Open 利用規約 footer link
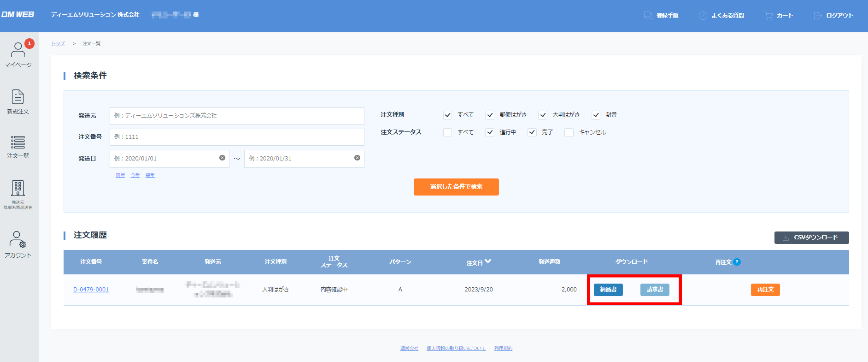This screenshot has width=868, height=362. coord(503,349)
